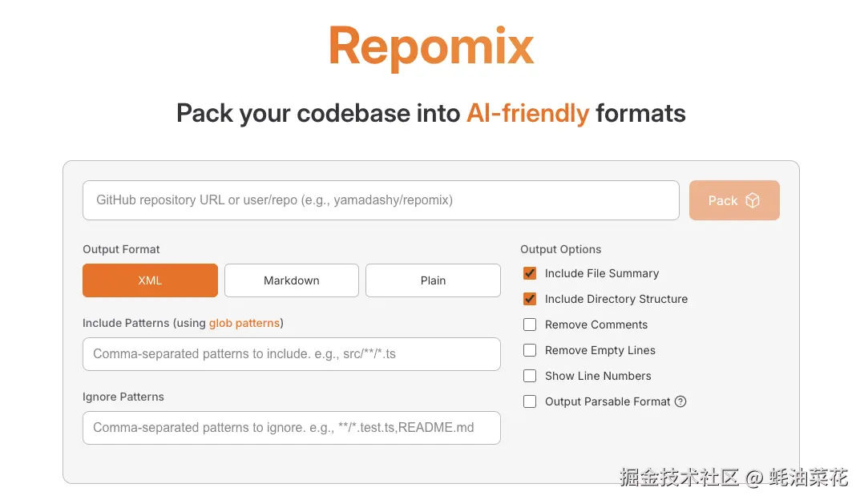The width and height of the screenshot is (864, 504).
Task: Click the Repomix logo title
Action: (430, 48)
